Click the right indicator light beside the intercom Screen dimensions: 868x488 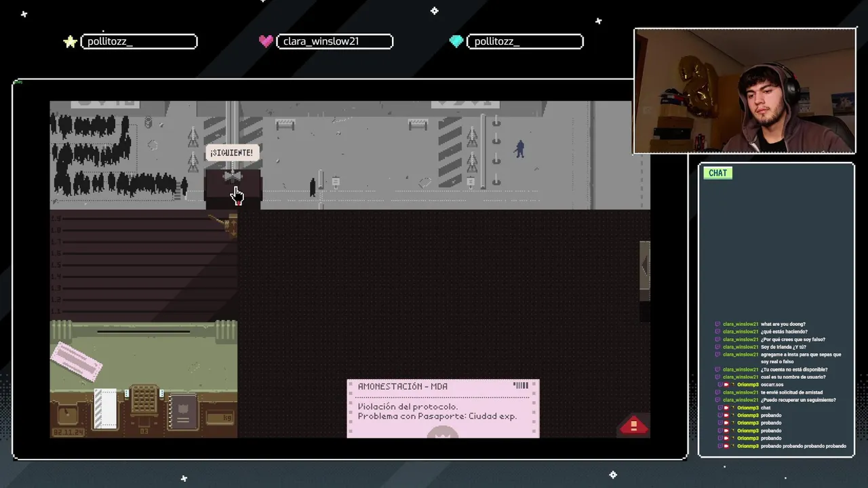point(161,394)
